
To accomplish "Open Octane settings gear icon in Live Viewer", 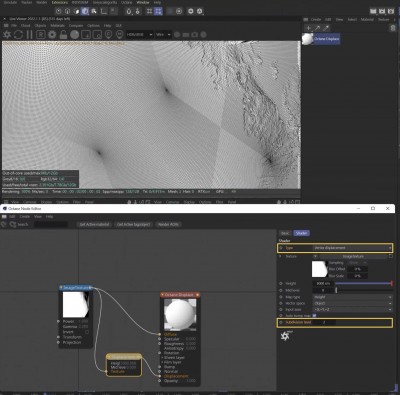I will pyautogui.click(x=52, y=35).
